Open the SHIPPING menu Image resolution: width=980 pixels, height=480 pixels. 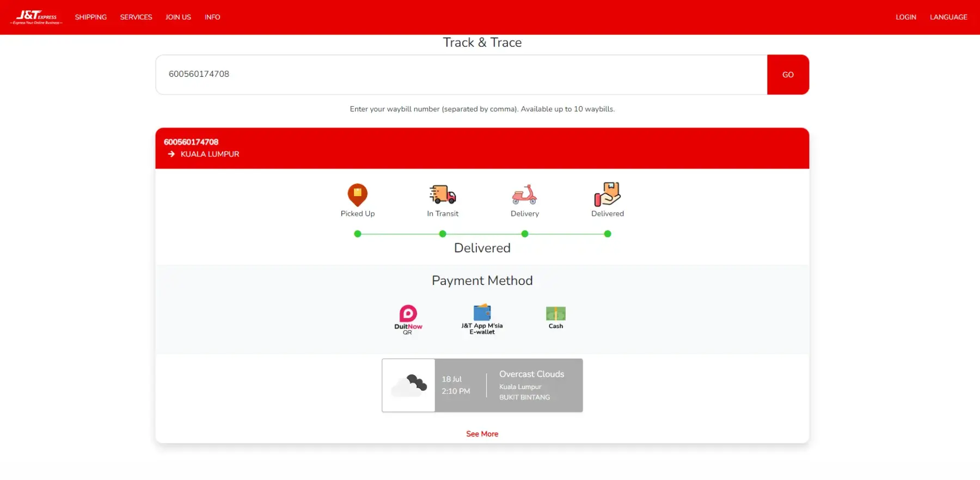point(91,17)
